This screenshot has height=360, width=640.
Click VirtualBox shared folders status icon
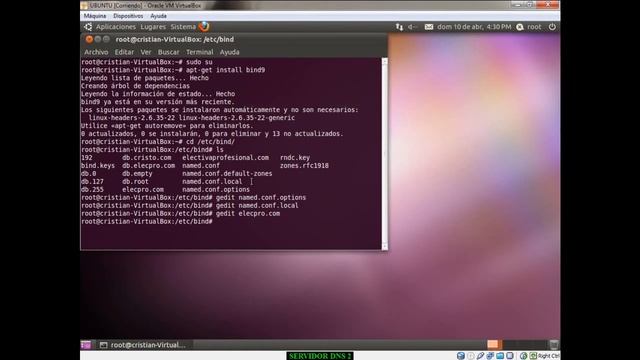[500, 356]
